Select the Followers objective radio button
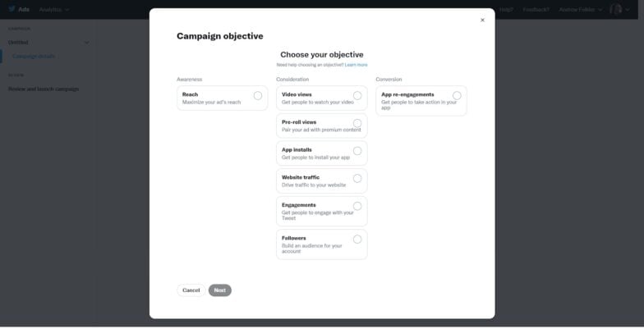 [357, 240]
